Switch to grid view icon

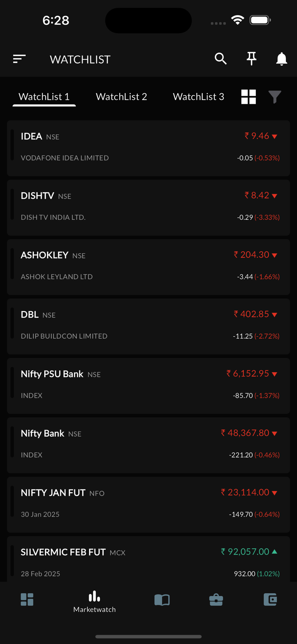click(x=248, y=97)
